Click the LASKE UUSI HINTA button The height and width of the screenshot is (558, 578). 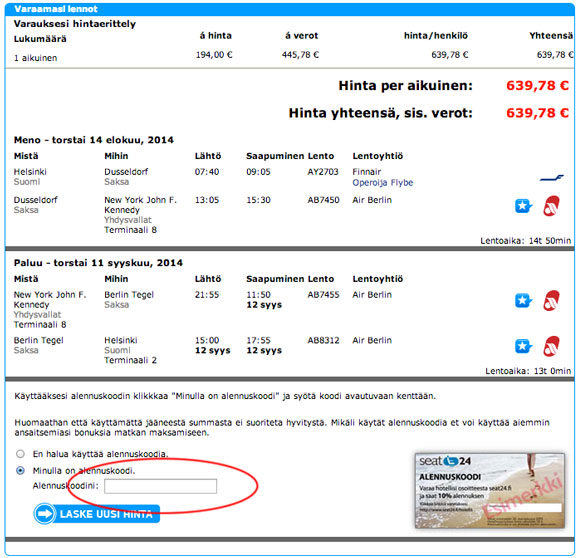pos(97,514)
